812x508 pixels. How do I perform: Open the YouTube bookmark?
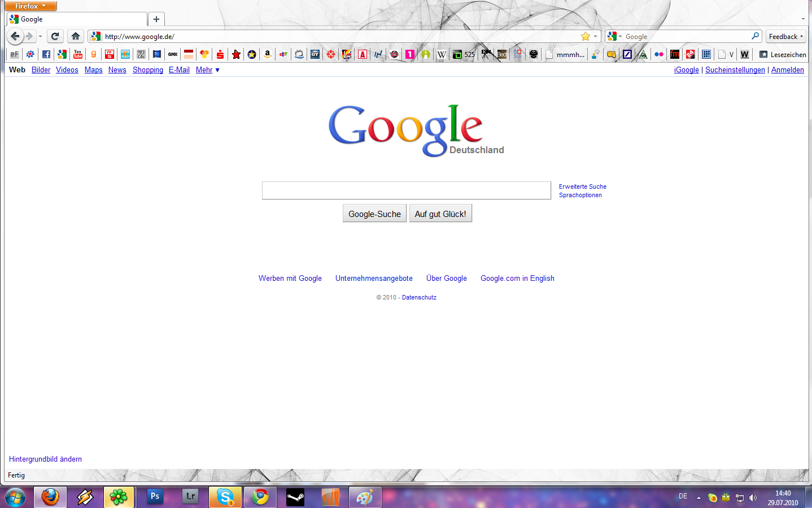(78, 54)
